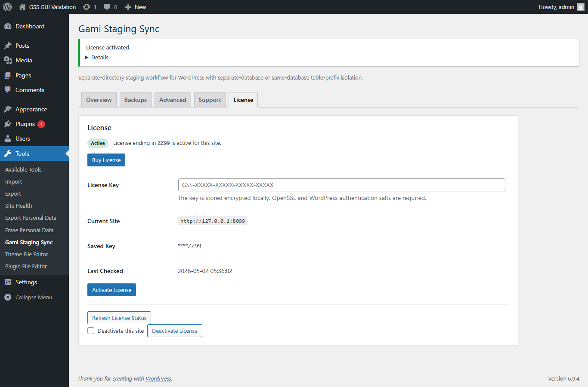Open the updates icon in admin bar
The image size is (588, 387).
click(x=87, y=7)
